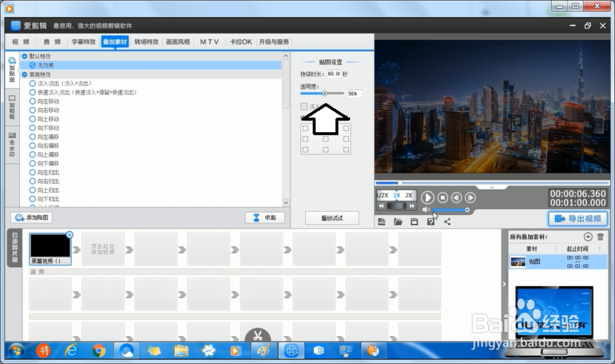Pick the 向右扫出 effect

[44, 181]
